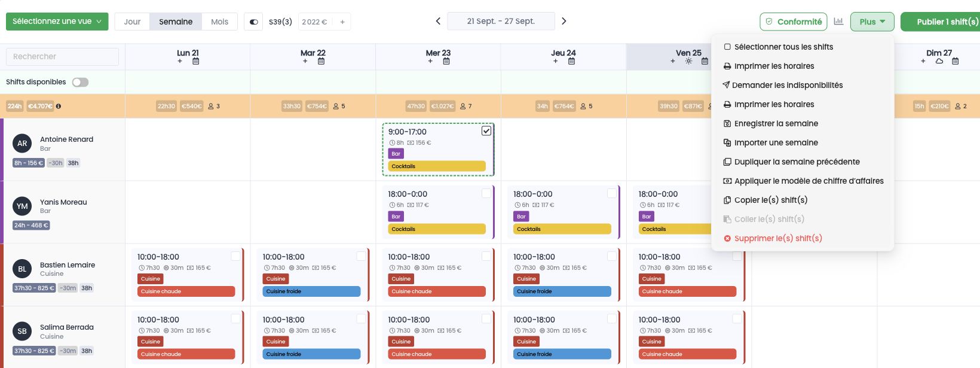Click the weather sun icon under Ven 25
The width and height of the screenshot is (980, 368).
[688, 61]
